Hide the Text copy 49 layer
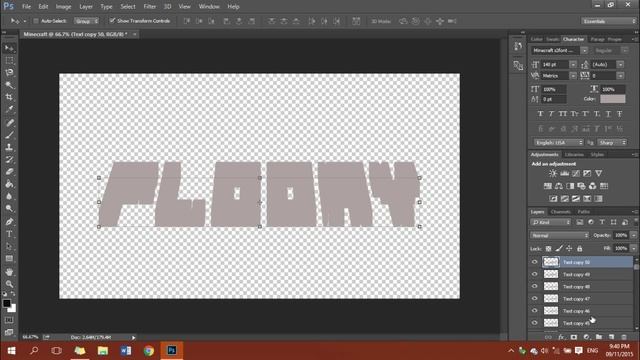The width and height of the screenshot is (640, 360). click(x=535, y=274)
